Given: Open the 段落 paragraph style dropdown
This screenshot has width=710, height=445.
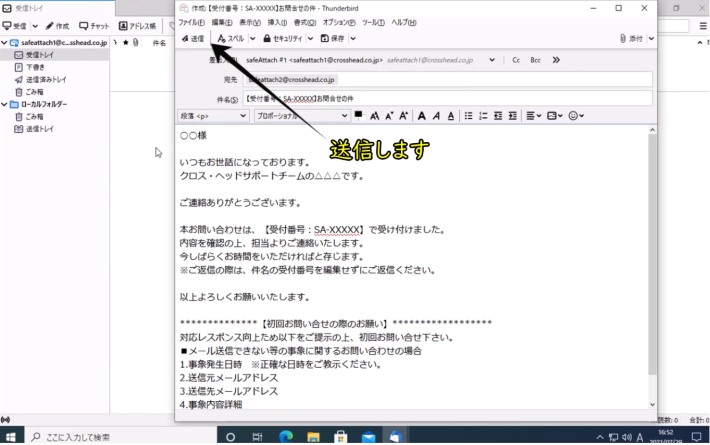Looking at the screenshot, I should [x=213, y=116].
